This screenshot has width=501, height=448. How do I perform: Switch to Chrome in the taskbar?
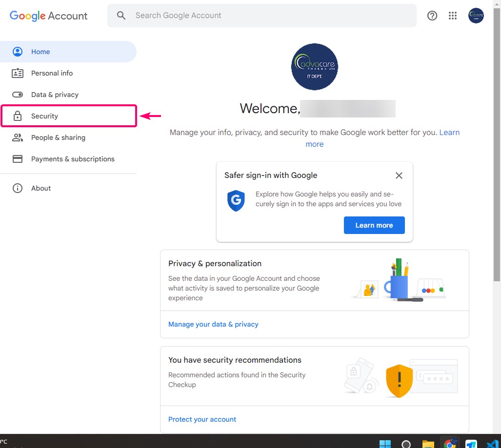[x=450, y=443]
